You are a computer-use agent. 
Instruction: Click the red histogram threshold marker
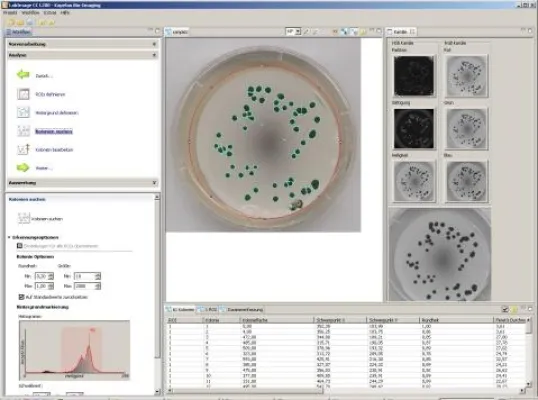92,330
